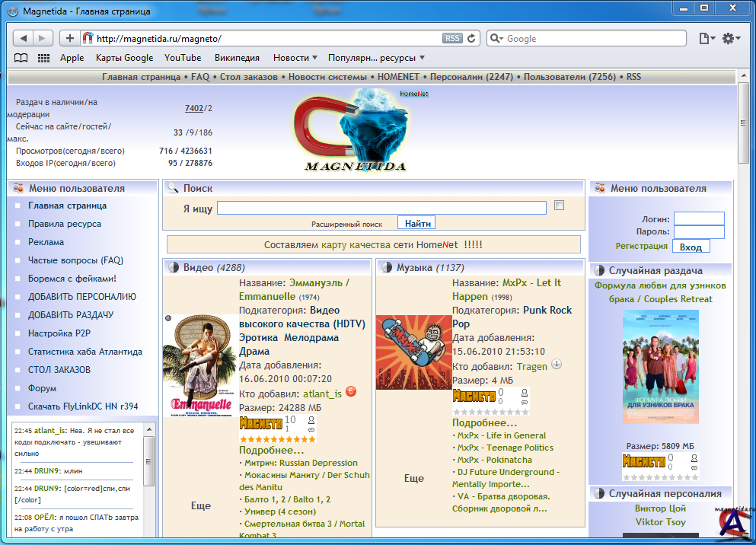Open the gear settings dropdown menu
This screenshot has height=545, width=756.
(731, 38)
